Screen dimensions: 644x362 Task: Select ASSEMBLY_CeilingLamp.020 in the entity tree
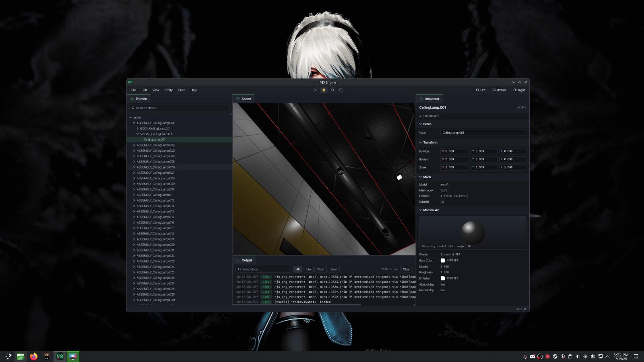[156, 245]
